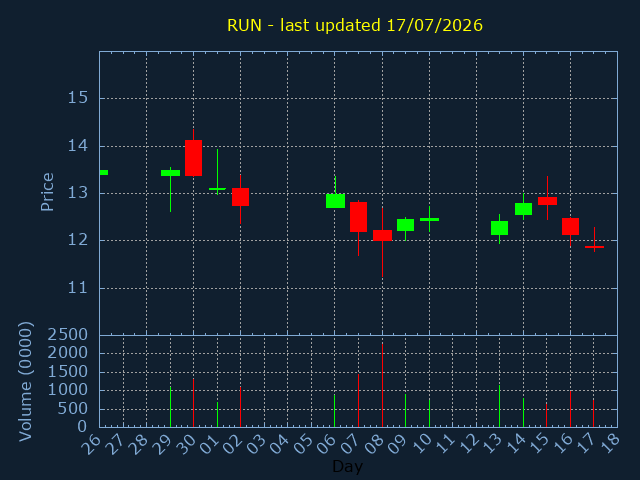Select the tall red candlestick on day 30

193,158
